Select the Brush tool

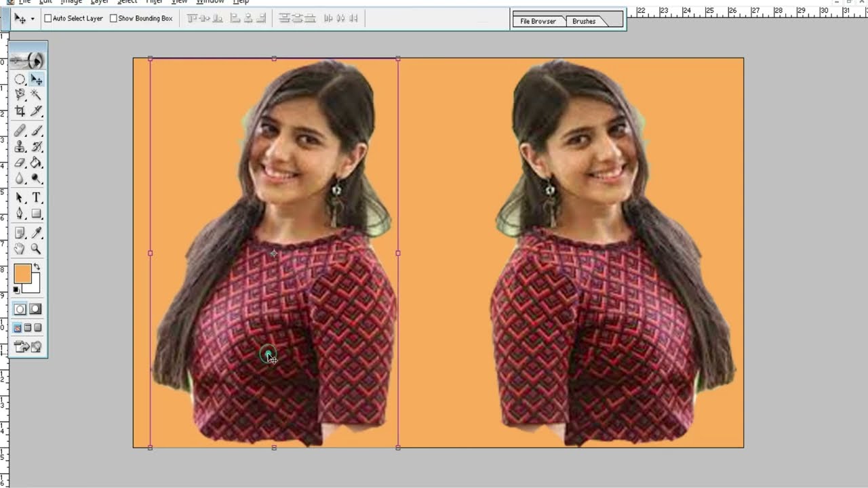point(36,130)
